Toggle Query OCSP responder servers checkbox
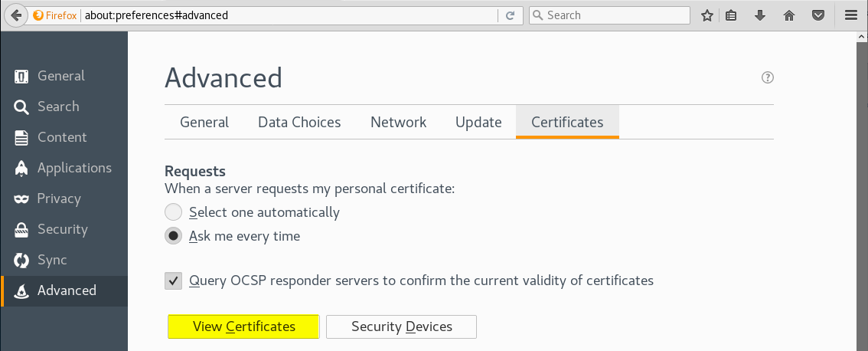The width and height of the screenshot is (868, 351). coord(174,280)
